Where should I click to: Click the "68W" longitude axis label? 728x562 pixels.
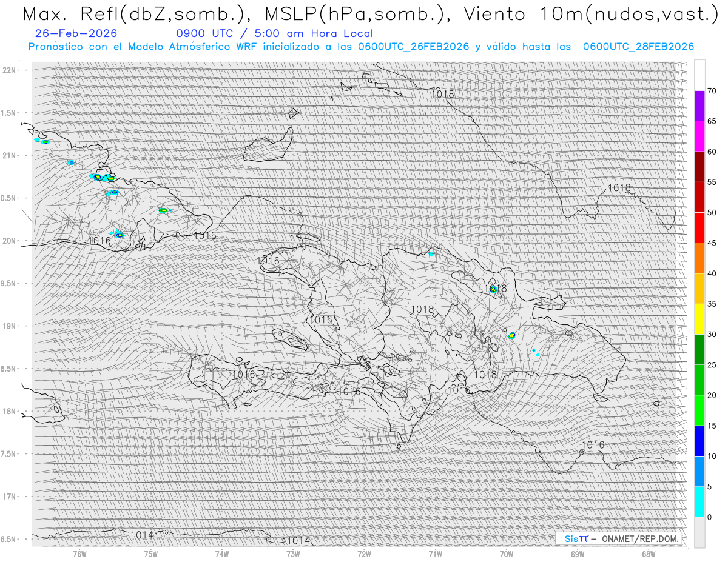649,554
